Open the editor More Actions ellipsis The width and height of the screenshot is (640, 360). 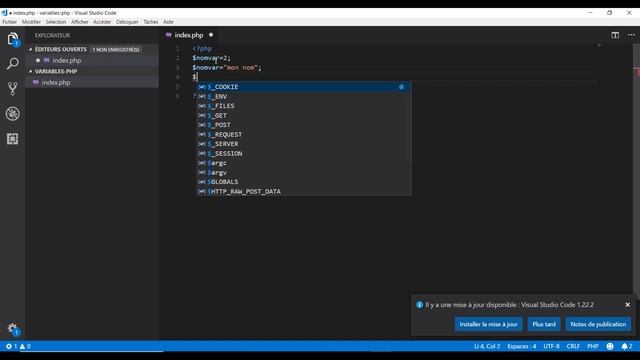[x=631, y=35]
